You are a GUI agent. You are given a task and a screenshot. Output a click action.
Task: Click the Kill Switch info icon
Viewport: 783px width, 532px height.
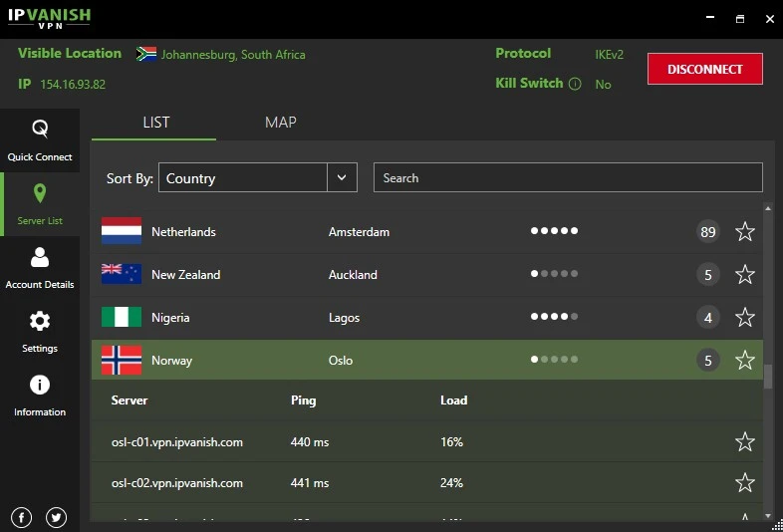coord(575,84)
